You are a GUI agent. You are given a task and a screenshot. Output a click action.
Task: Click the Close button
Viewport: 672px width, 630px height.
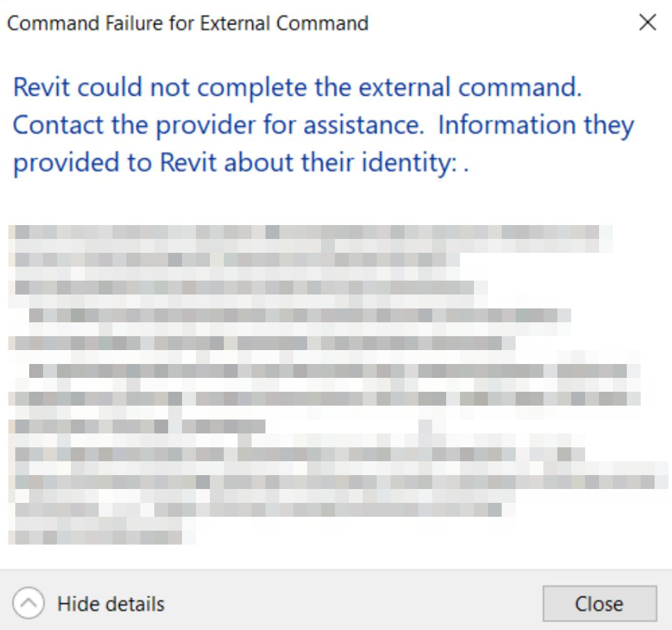coord(599,604)
